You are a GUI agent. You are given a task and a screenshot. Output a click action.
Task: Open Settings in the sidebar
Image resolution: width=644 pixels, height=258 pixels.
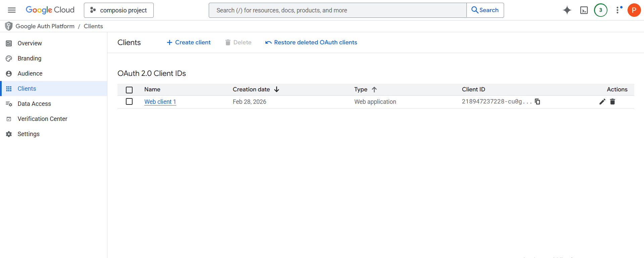[54, 134]
